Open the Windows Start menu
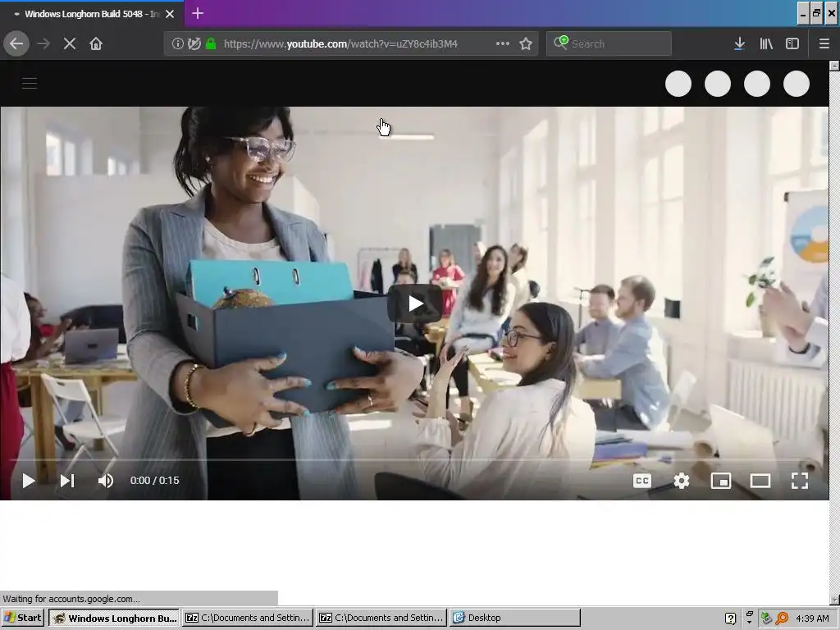The height and width of the screenshot is (630, 840). point(22,618)
